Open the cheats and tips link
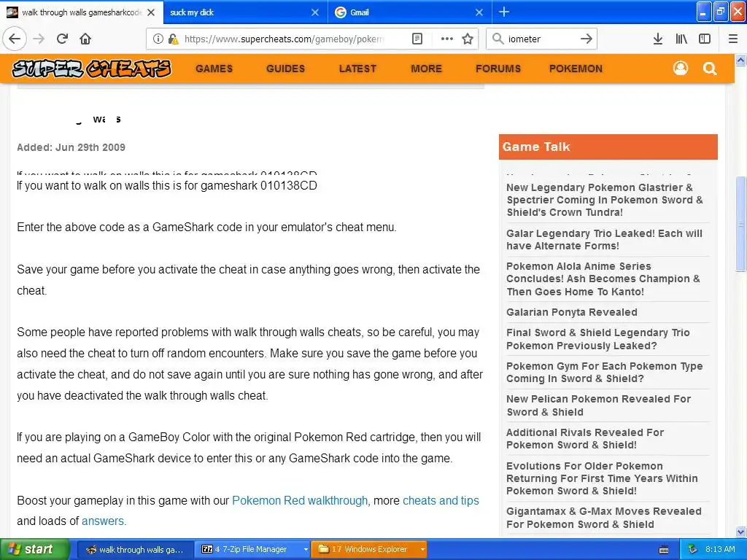747x560 pixels. [441, 500]
